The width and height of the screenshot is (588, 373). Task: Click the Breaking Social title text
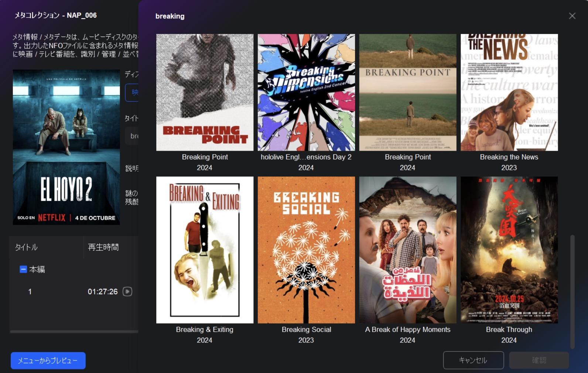click(306, 329)
